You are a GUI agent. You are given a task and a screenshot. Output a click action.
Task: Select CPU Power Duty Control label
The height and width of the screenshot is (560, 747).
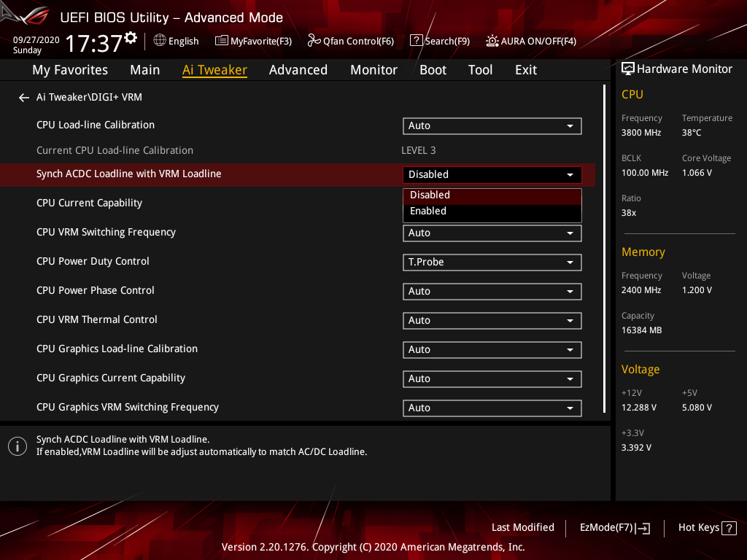coord(93,262)
